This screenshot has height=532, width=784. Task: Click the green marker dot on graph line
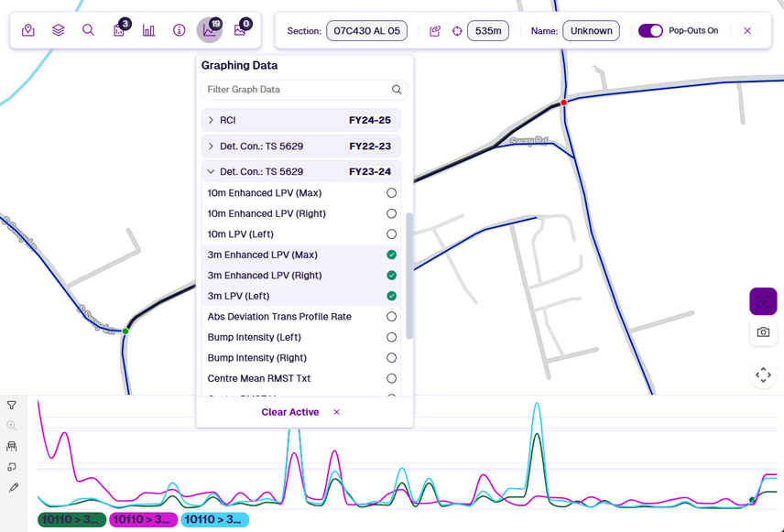(752, 500)
